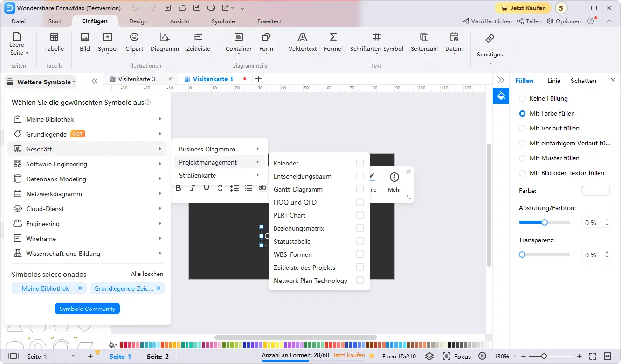The width and height of the screenshot is (621, 364).
Task: Click the Farbe color box
Action: click(596, 191)
